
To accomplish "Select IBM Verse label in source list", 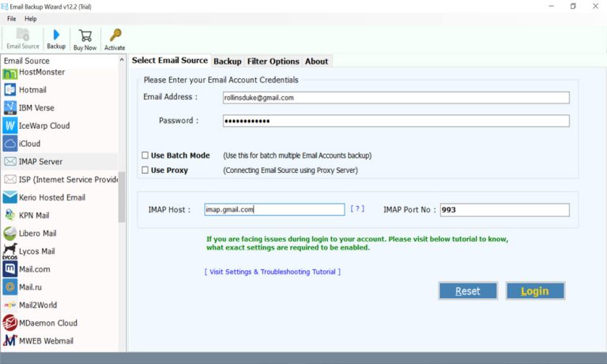I will pos(36,108).
